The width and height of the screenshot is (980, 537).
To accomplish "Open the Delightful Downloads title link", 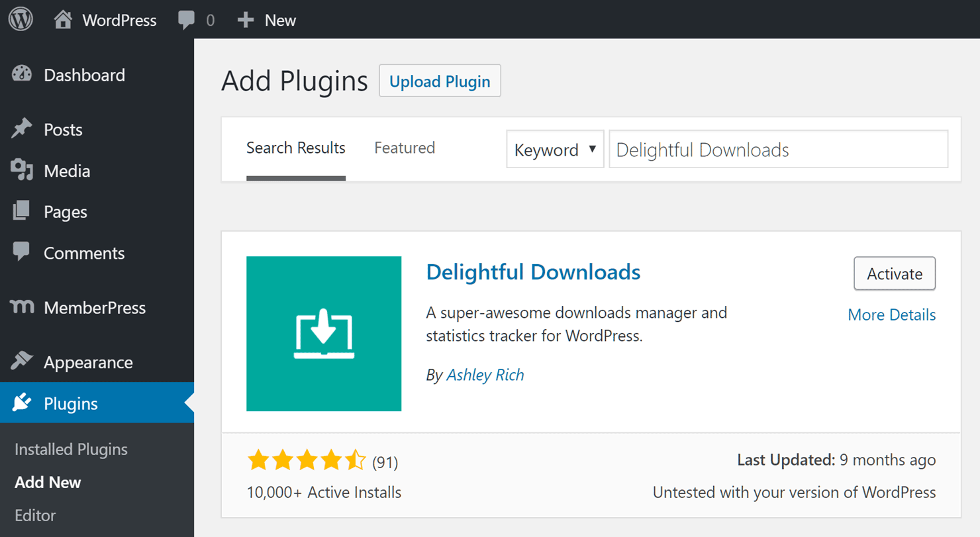I will pos(533,271).
